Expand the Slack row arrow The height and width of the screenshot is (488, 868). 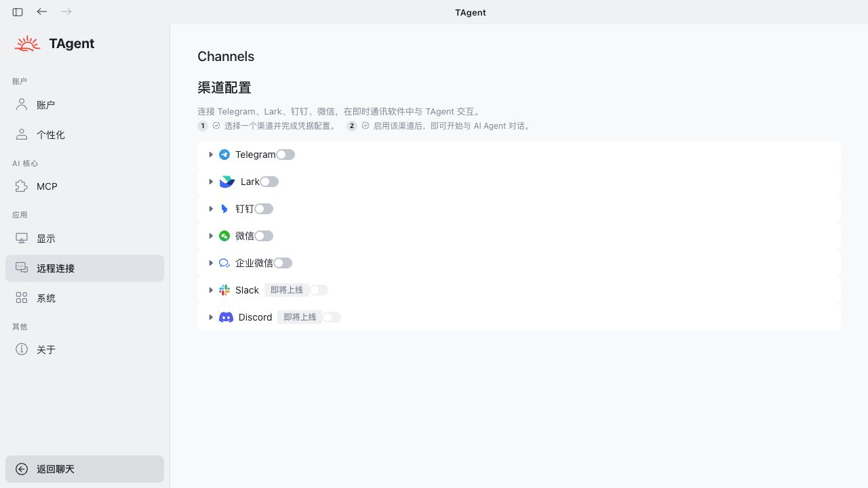(211, 290)
